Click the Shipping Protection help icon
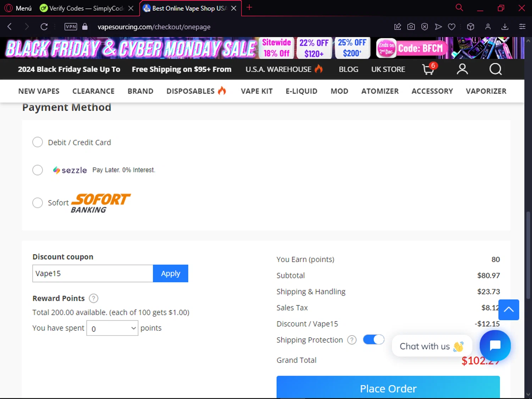Screen dimensions: 532x399 (x=352, y=340)
